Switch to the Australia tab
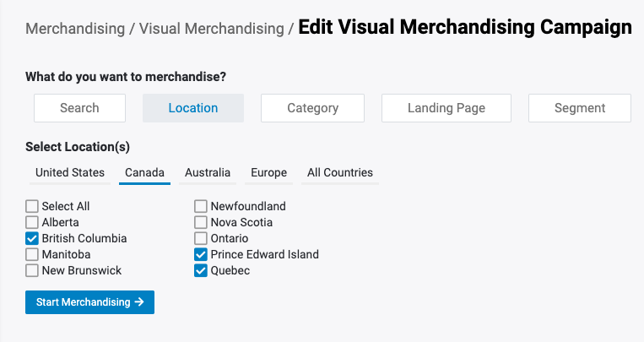 point(208,172)
